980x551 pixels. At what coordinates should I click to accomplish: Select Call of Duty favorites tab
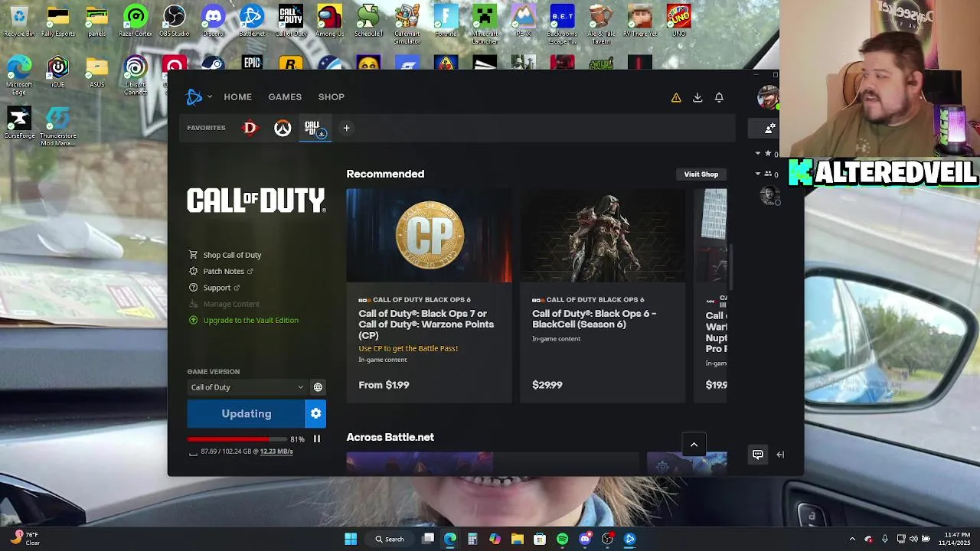click(x=315, y=129)
